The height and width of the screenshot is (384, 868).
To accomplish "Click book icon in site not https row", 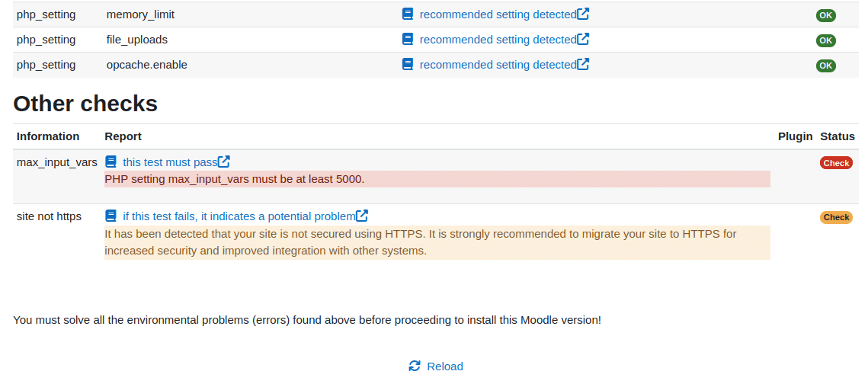I will click(111, 216).
